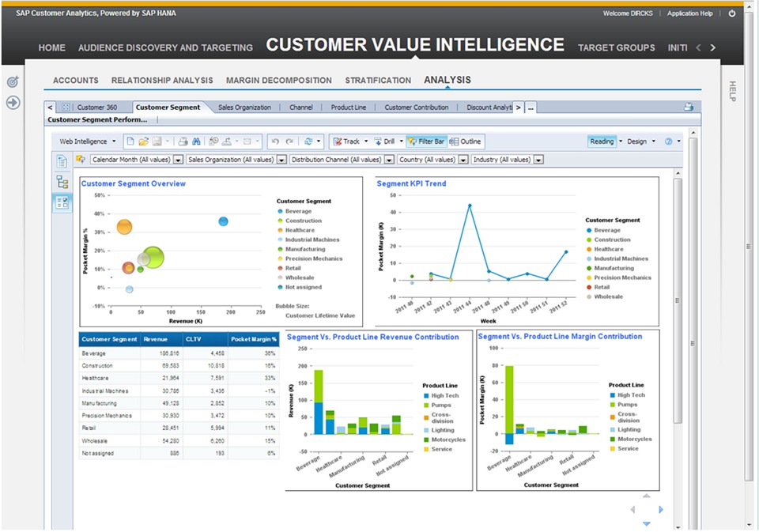The image size is (759, 532).
Task: Expand the Drill options arrow
Action: point(402,141)
